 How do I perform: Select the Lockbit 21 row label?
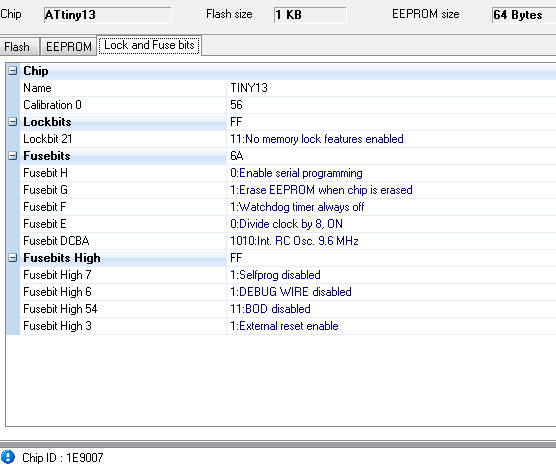tap(48, 139)
